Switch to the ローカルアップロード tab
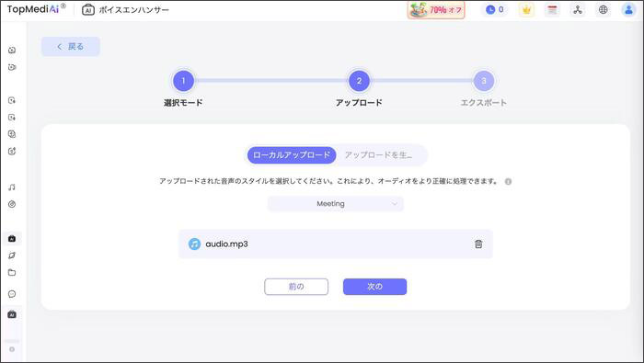Screen dimensions: 644x363 tap(292, 155)
